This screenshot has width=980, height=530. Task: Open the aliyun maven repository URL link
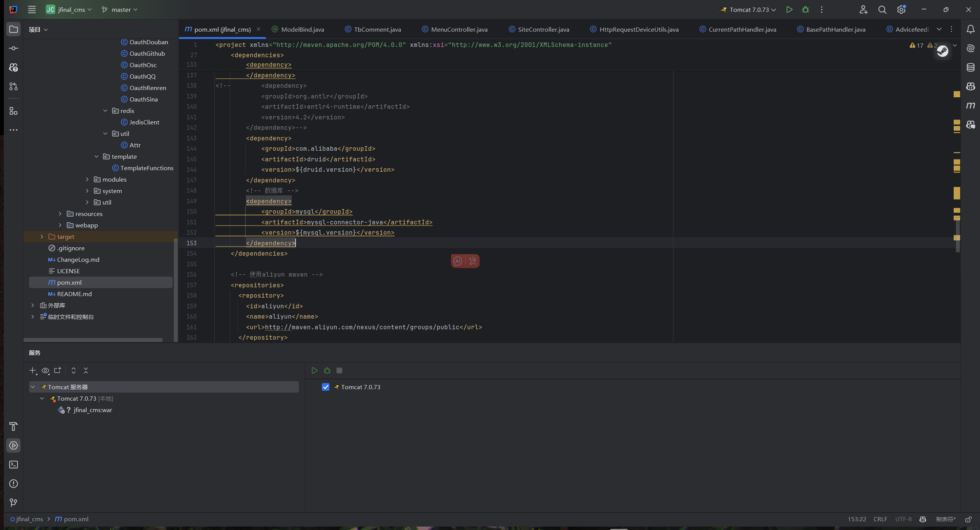pyautogui.click(x=362, y=327)
